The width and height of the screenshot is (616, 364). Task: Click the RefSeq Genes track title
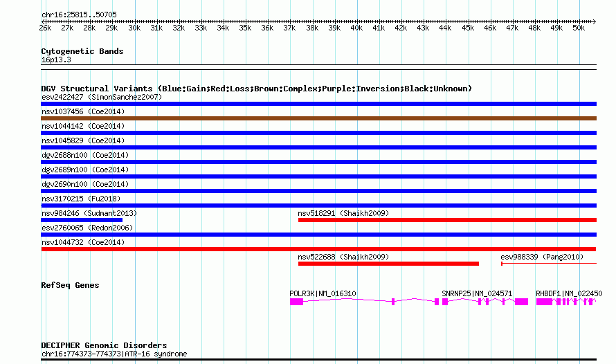click(70, 286)
